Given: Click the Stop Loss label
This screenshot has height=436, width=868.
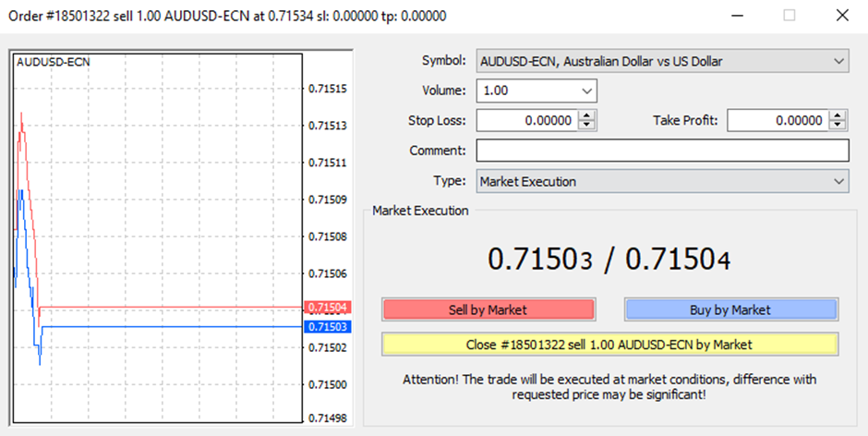Looking at the screenshot, I should tap(438, 121).
